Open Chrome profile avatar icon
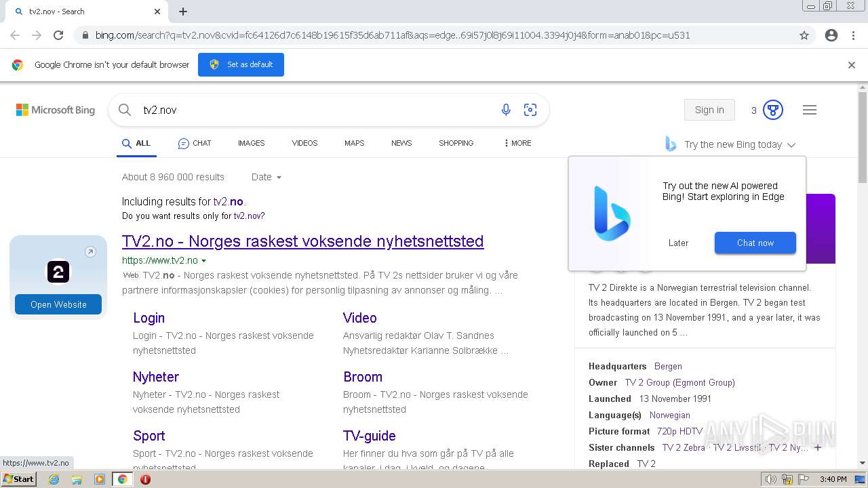Image resolution: width=868 pixels, height=488 pixels. click(x=831, y=35)
